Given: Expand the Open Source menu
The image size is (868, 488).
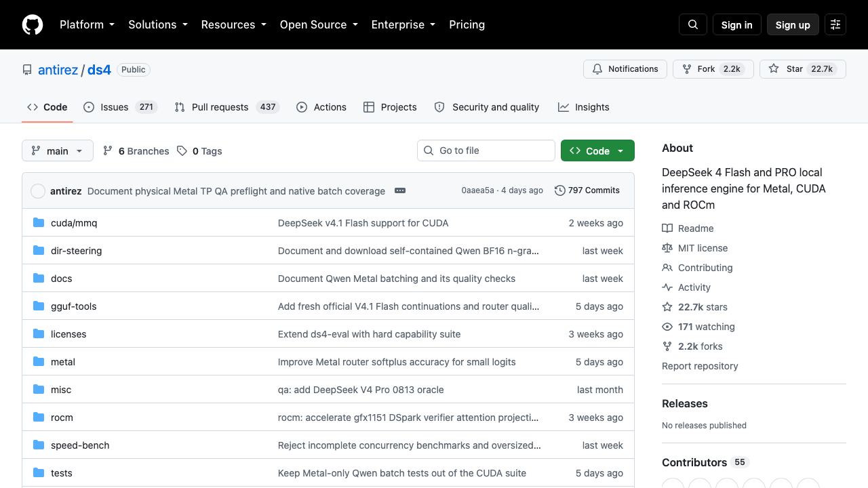Looking at the screenshot, I should click(319, 24).
